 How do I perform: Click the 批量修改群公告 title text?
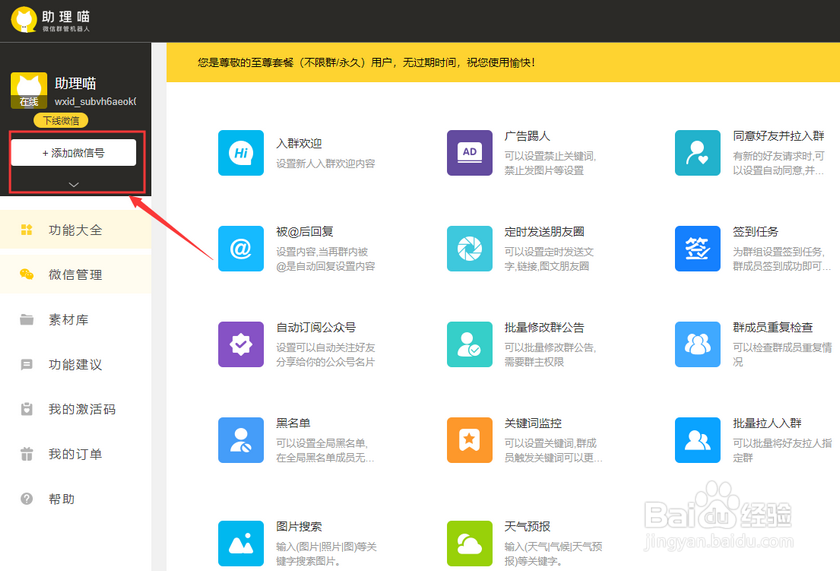click(x=544, y=327)
